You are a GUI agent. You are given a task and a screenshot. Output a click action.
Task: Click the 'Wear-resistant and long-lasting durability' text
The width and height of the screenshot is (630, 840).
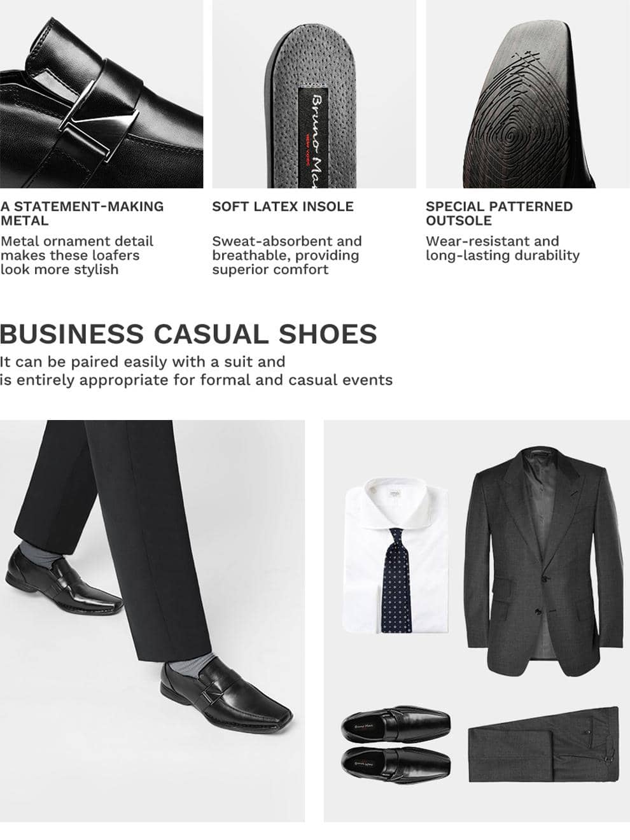point(503,248)
